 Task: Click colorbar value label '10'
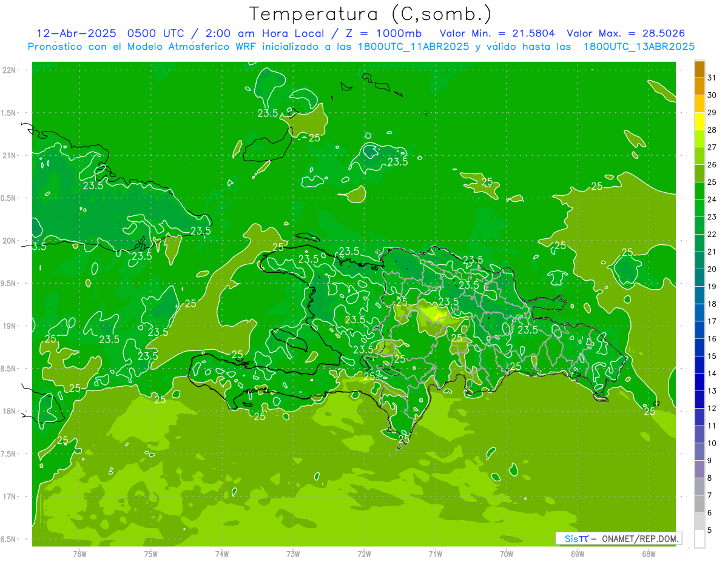click(712, 443)
